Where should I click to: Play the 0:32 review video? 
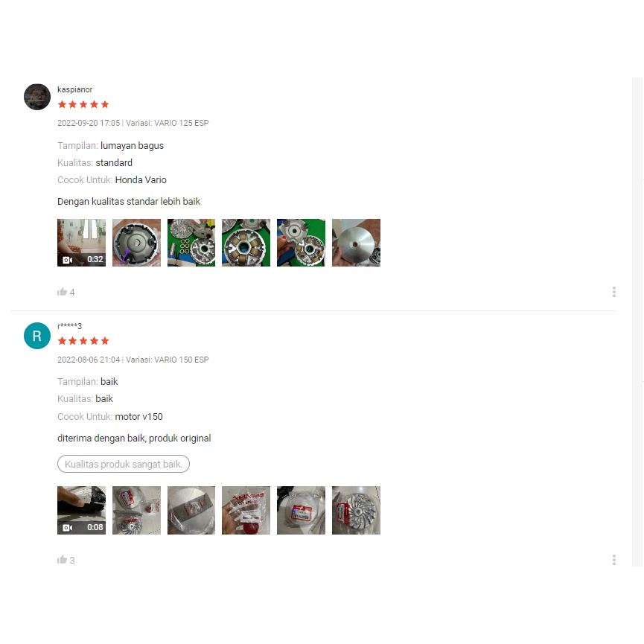(x=81, y=243)
